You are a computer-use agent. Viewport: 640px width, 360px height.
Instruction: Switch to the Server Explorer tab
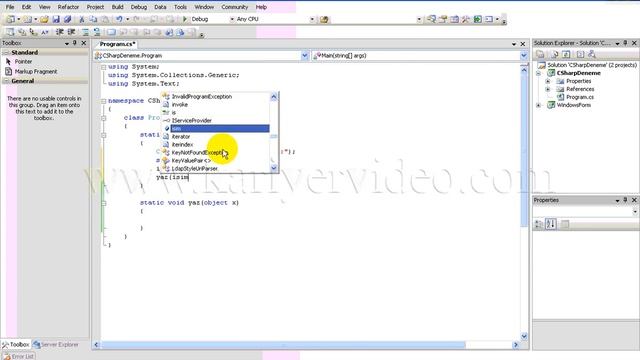coord(56,344)
